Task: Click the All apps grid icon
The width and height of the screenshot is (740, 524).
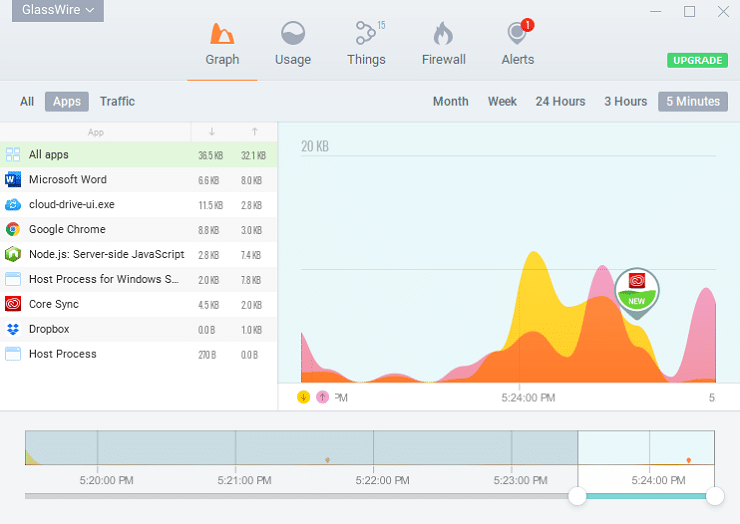Action: click(13, 154)
